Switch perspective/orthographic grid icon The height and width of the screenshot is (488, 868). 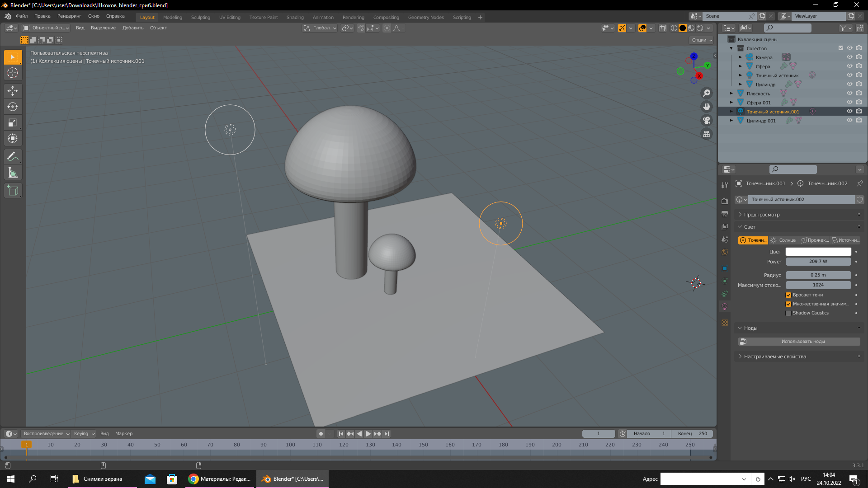click(706, 134)
